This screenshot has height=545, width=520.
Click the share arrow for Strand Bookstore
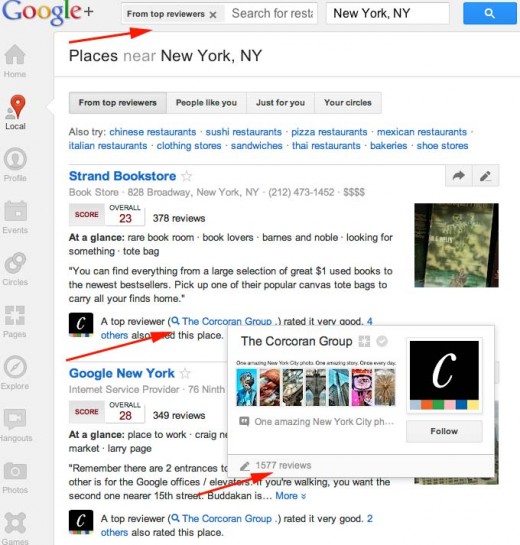click(x=459, y=176)
